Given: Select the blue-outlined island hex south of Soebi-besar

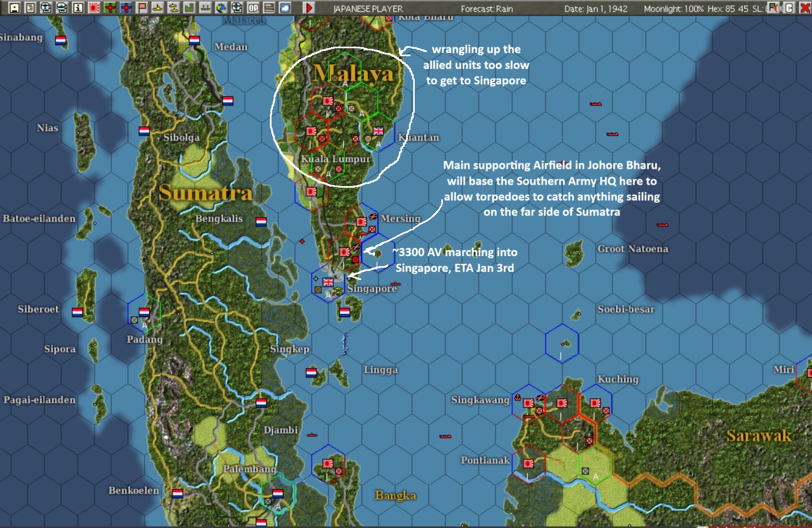Looking at the screenshot, I should click(562, 343).
